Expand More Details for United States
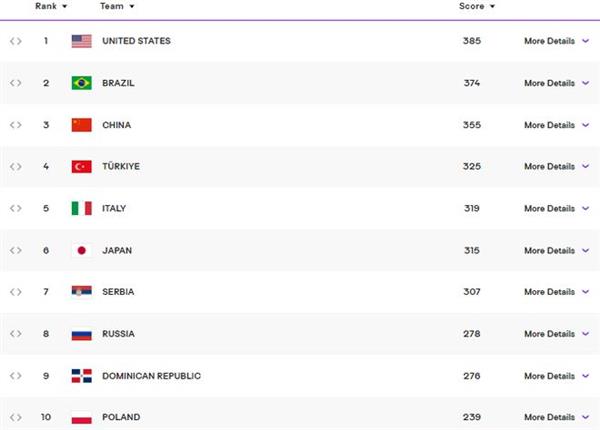Screen dimensions: 600x430 coord(556,41)
